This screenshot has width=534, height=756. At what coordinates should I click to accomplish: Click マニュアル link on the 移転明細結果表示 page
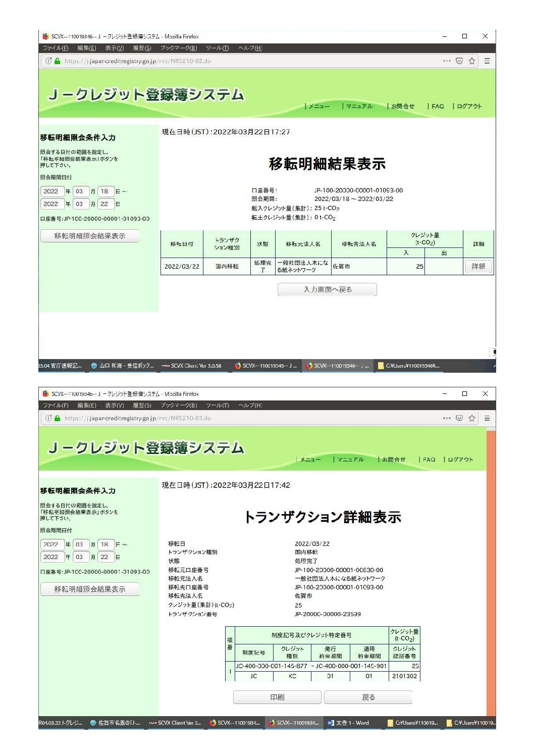click(x=359, y=106)
